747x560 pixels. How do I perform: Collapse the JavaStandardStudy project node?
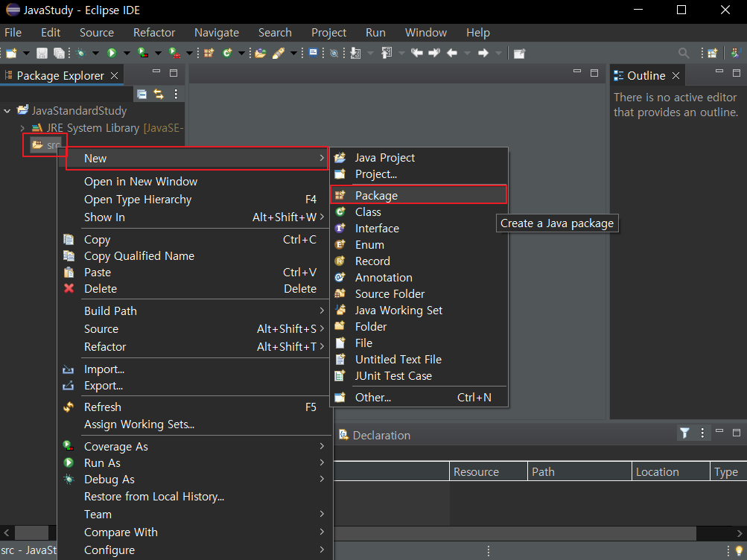[x=7, y=111]
